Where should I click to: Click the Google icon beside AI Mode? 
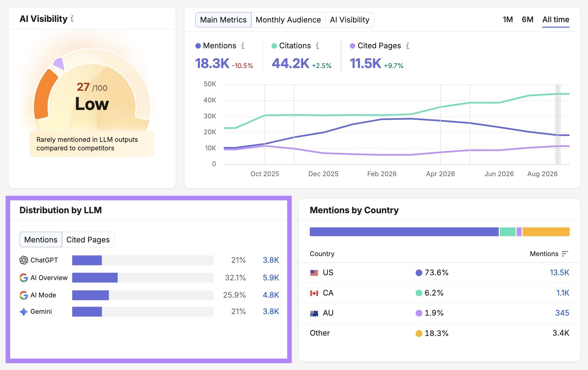pos(24,295)
